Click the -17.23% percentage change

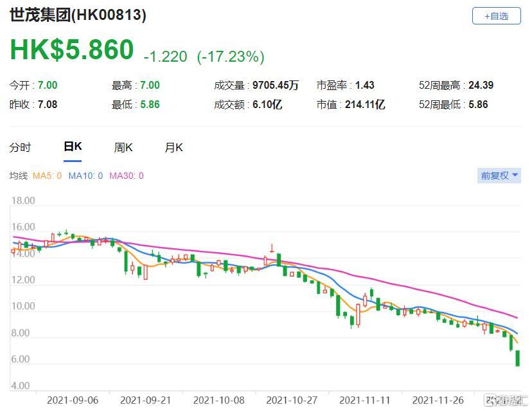(x=231, y=57)
